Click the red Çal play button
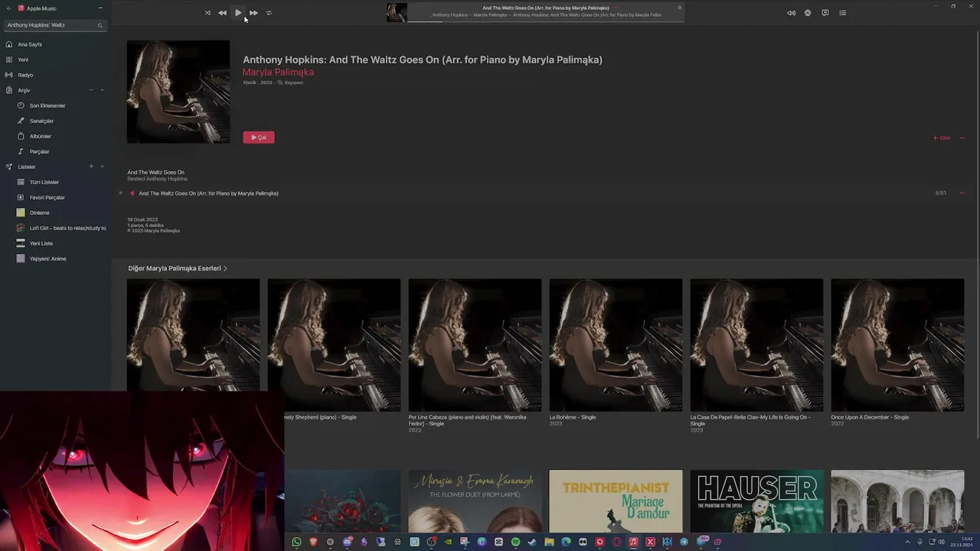 [259, 138]
